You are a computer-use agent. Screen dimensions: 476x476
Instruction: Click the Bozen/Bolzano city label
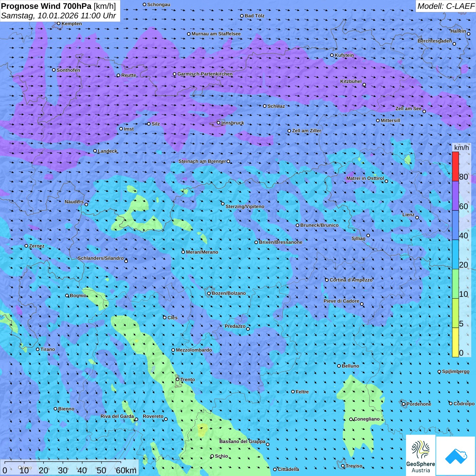228,293
